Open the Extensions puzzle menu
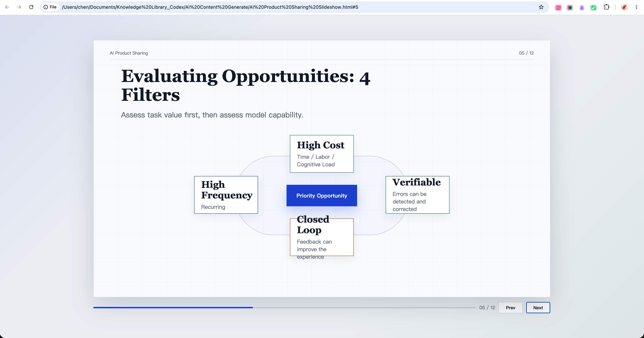Image resolution: width=644 pixels, height=338 pixels. click(606, 7)
